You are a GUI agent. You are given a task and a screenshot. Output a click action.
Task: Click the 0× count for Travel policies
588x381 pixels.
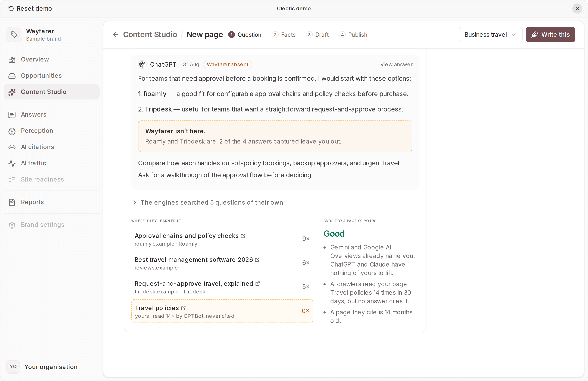coord(305,311)
